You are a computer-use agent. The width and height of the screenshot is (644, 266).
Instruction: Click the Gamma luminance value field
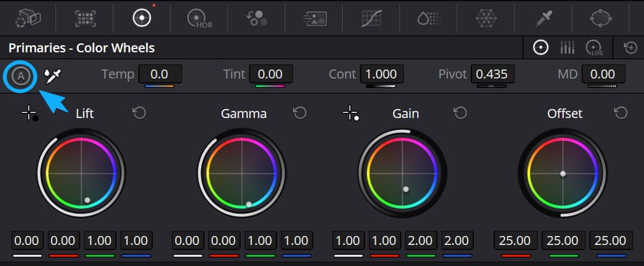[188, 240]
